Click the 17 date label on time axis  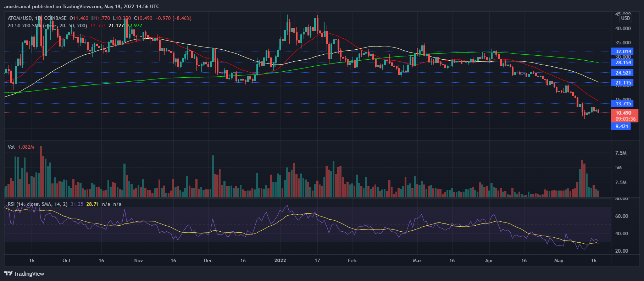[317, 260]
